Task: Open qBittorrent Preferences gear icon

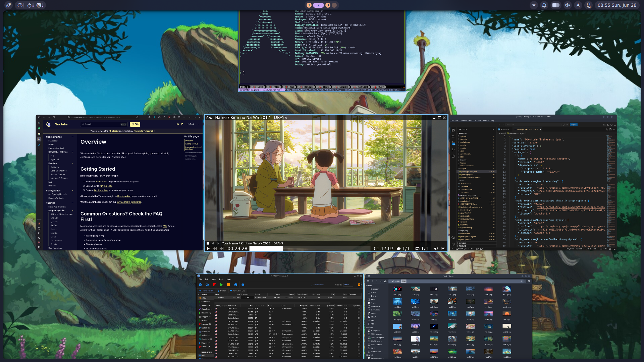Action: (x=243, y=285)
